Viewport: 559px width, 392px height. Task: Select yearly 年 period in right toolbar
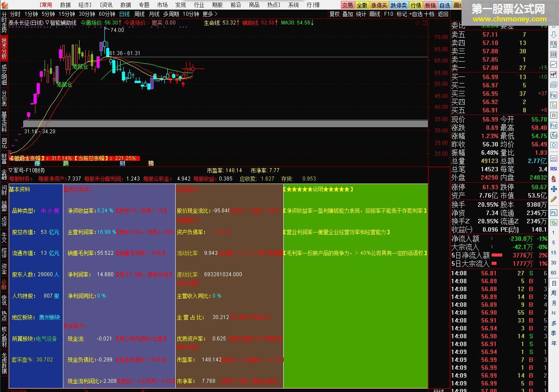click(554, 343)
